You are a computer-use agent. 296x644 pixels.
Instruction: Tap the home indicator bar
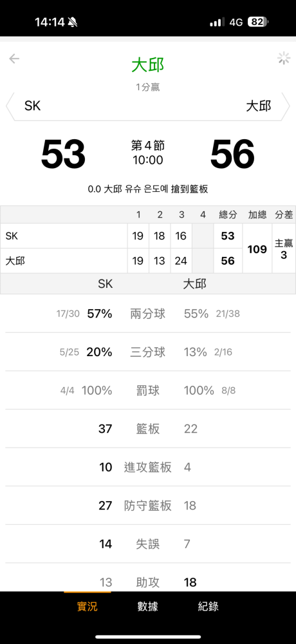click(148, 637)
